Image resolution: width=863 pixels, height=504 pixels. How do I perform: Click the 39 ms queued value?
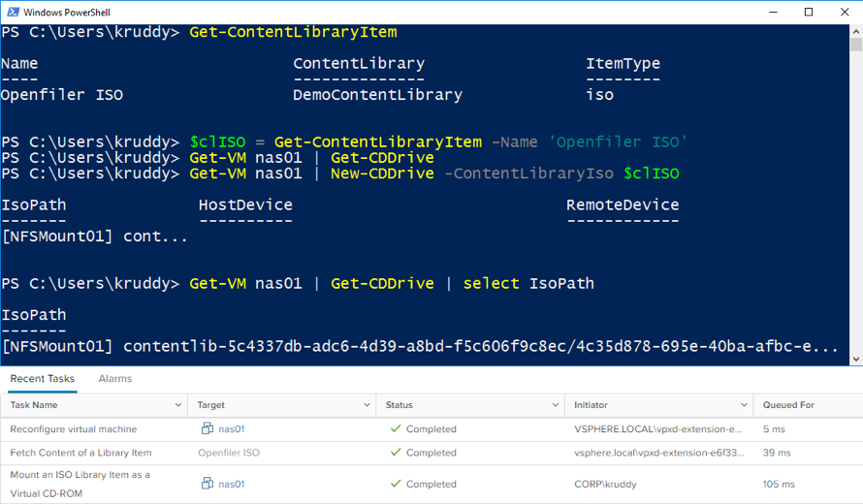(777, 453)
